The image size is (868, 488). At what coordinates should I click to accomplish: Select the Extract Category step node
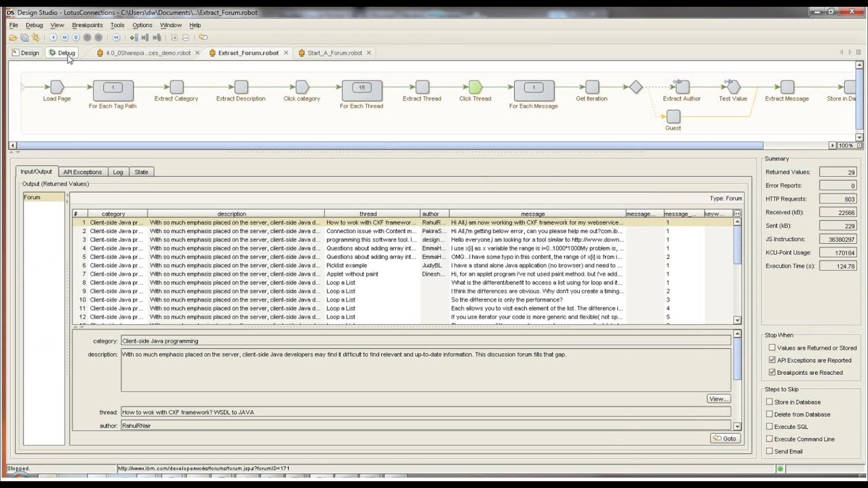click(x=176, y=87)
